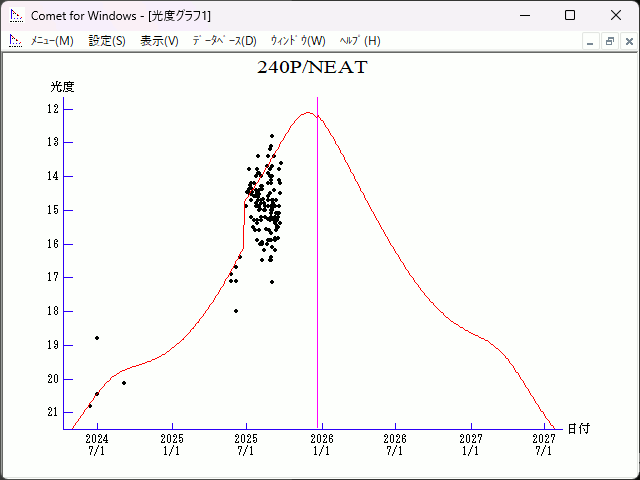This screenshot has width=640, height=480.
Task: Open the 表示(V) view menu
Action: pyautogui.click(x=159, y=41)
